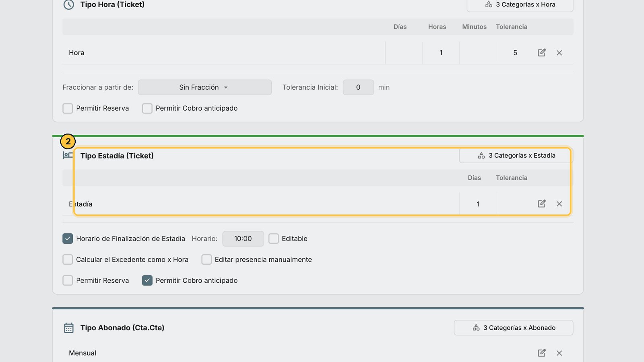Select the Hora row label

[x=76, y=53]
